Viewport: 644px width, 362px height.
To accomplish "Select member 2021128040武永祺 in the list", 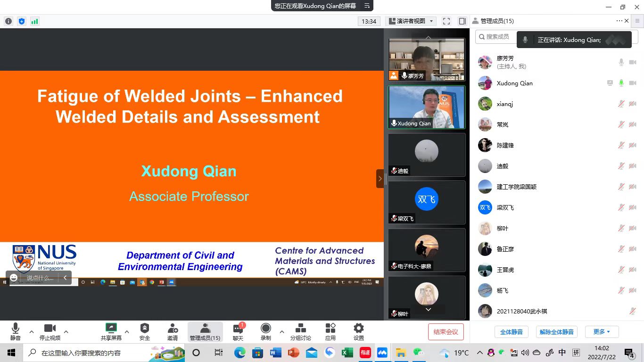I will [x=557, y=311].
